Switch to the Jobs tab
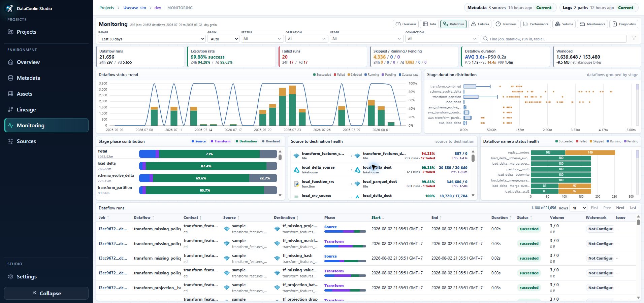The image size is (644, 303). tap(429, 24)
